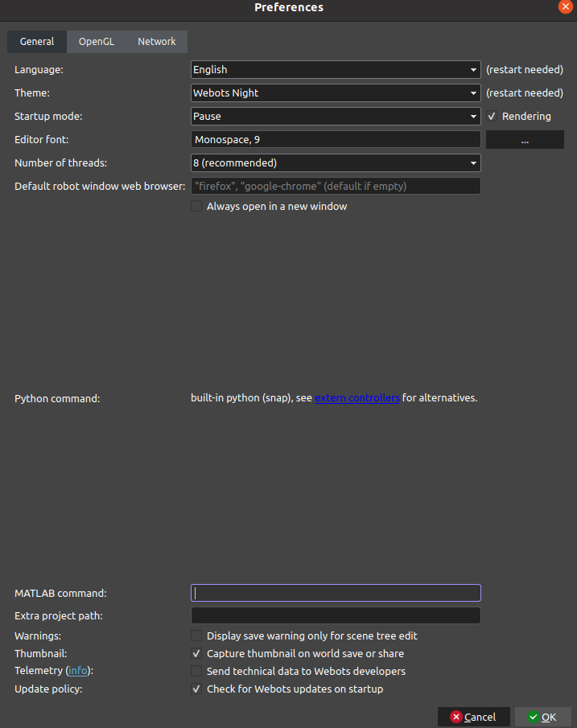The height and width of the screenshot is (728, 577).
Task: Open the Language dropdown
Action: click(336, 70)
